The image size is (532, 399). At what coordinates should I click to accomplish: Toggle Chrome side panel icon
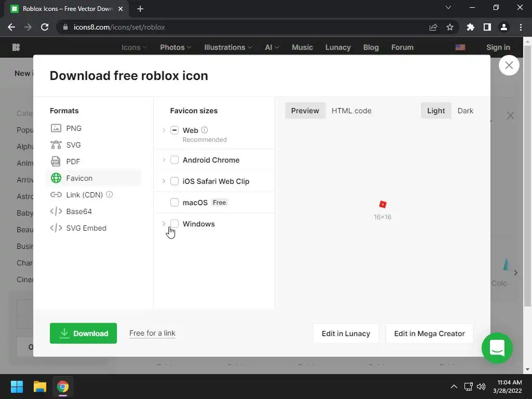click(x=487, y=27)
